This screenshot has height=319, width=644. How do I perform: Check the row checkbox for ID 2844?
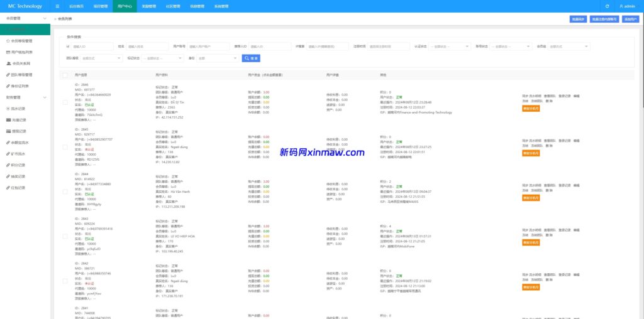pos(65,192)
